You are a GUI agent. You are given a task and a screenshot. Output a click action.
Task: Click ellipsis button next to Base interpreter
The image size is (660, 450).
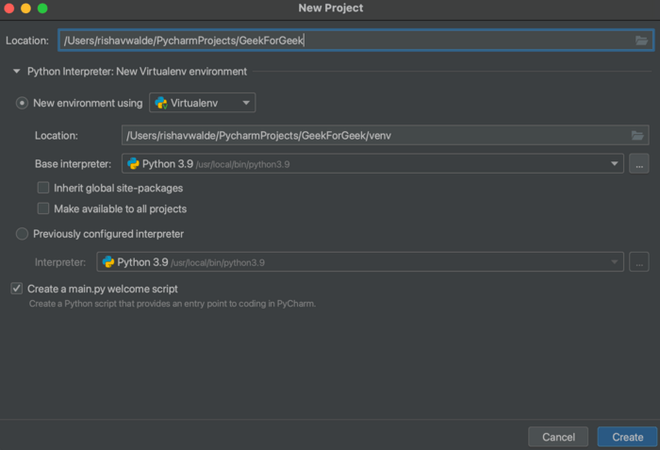(x=639, y=164)
